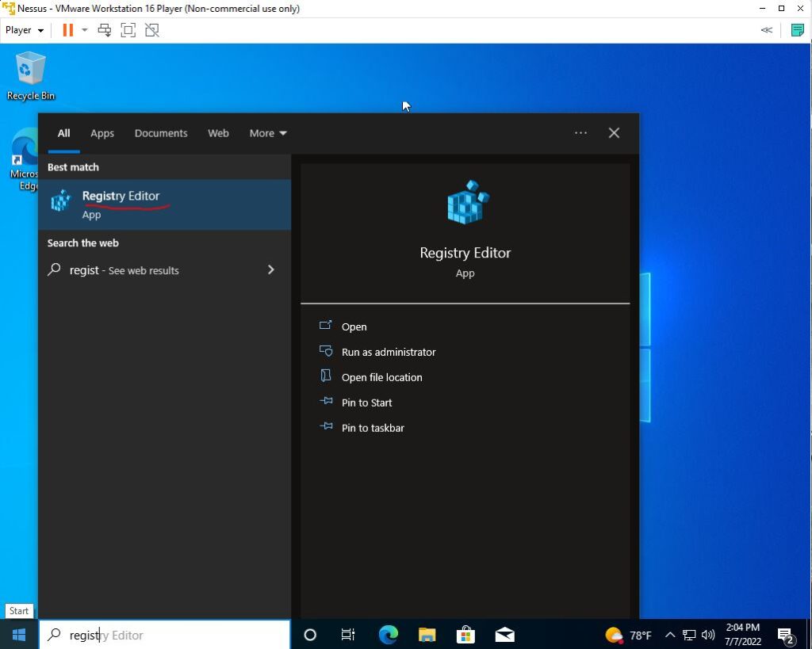
Task: Switch to the Apps search tab
Action: 102,133
